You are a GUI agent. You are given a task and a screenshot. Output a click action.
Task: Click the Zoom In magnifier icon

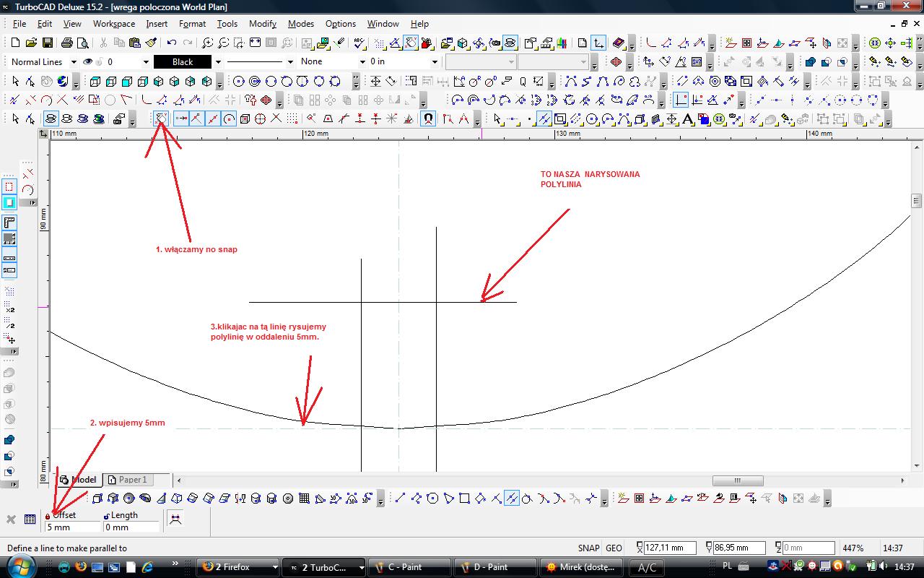pyautogui.click(x=207, y=43)
